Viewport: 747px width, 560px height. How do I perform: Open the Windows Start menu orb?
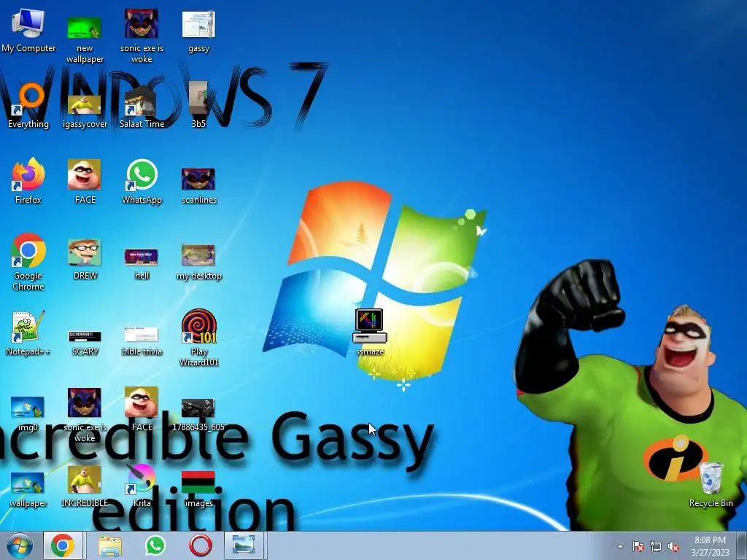click(20, 545)
